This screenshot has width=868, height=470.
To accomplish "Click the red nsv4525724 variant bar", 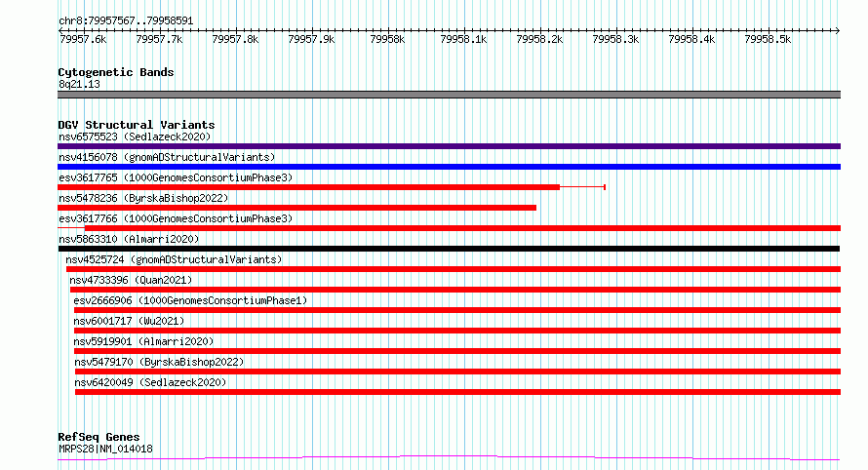I will (454, 269).
